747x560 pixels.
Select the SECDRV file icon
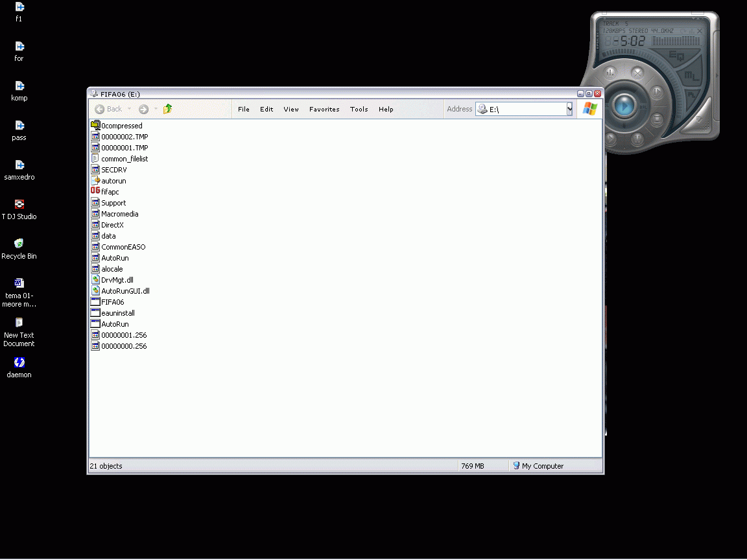click(x=95, y=169)
